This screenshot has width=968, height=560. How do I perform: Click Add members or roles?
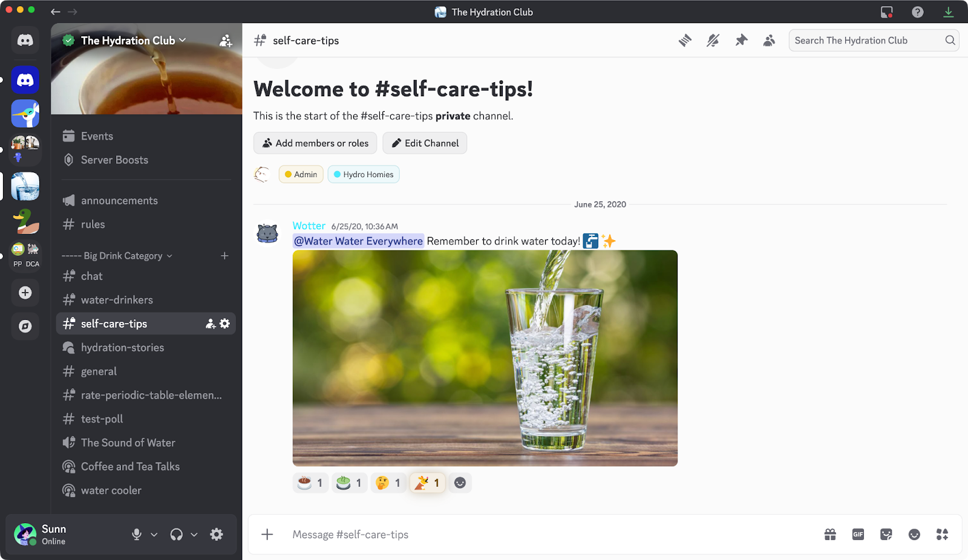tap(315, 143)
